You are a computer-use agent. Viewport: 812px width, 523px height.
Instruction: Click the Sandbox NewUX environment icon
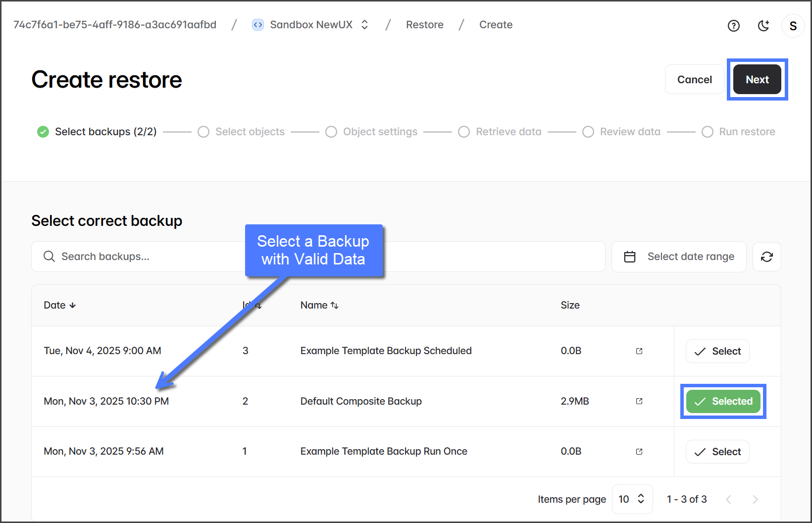[x=258, y=25]
